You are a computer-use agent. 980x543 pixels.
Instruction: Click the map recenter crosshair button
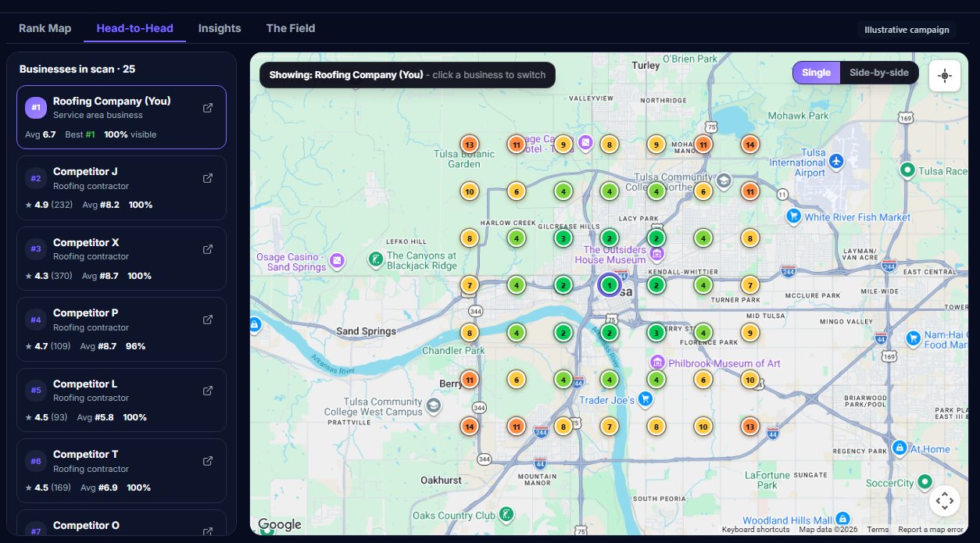pos(944,76)
